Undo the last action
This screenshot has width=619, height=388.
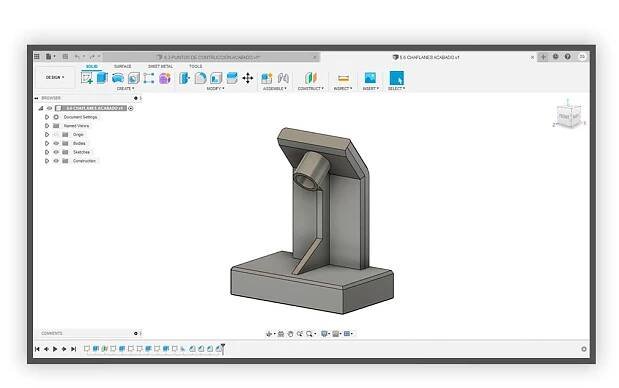tap(78, 57)
